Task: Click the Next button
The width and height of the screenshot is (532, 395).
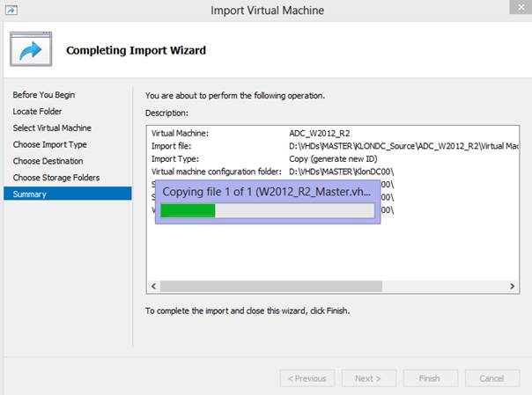Action: [x=369, y=378]
